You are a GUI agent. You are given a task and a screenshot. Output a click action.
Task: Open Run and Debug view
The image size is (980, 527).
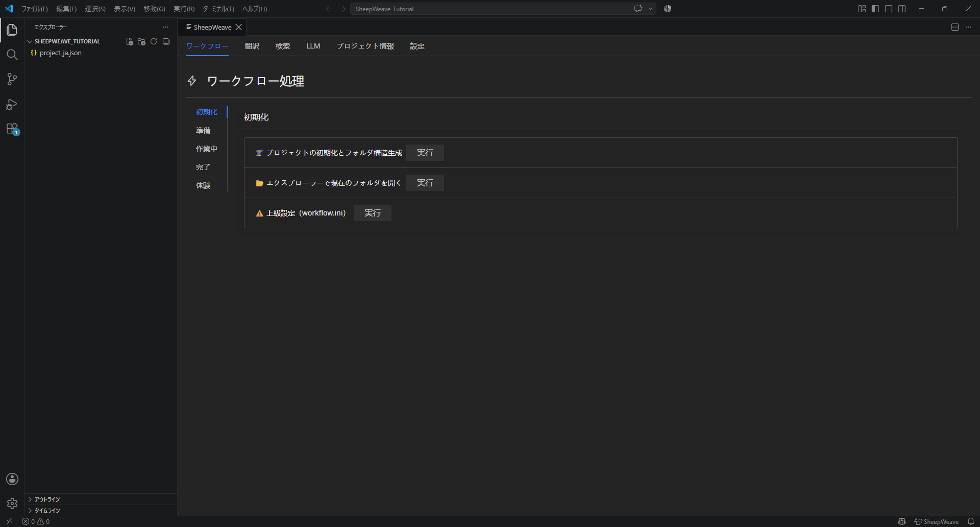coord(12,104)
